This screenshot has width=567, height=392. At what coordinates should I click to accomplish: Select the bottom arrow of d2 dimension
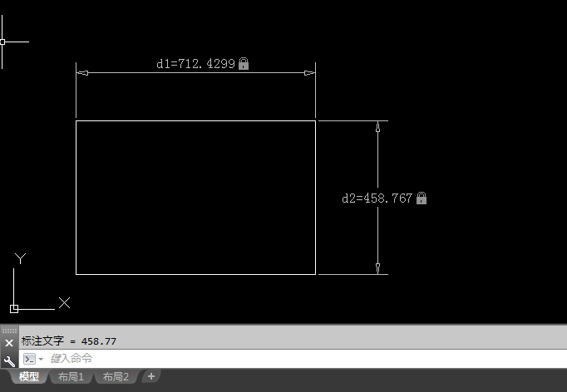(x=378, y=268)
